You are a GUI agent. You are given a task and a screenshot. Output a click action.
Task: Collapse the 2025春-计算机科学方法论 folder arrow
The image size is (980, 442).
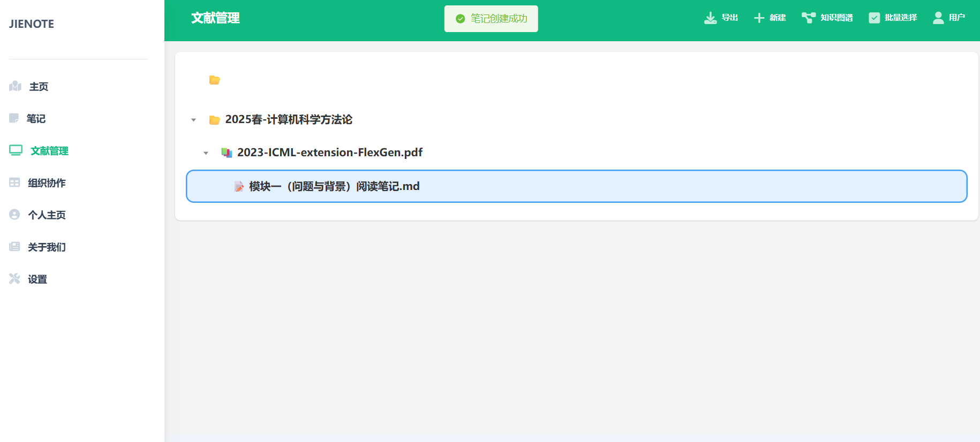[x=194, y=120]
